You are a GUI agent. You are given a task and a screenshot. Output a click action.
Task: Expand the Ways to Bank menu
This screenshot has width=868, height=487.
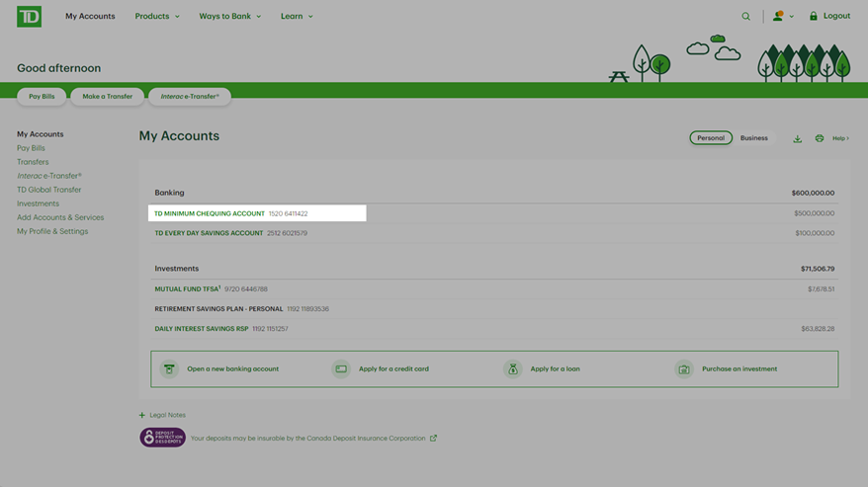coord(229,17)
